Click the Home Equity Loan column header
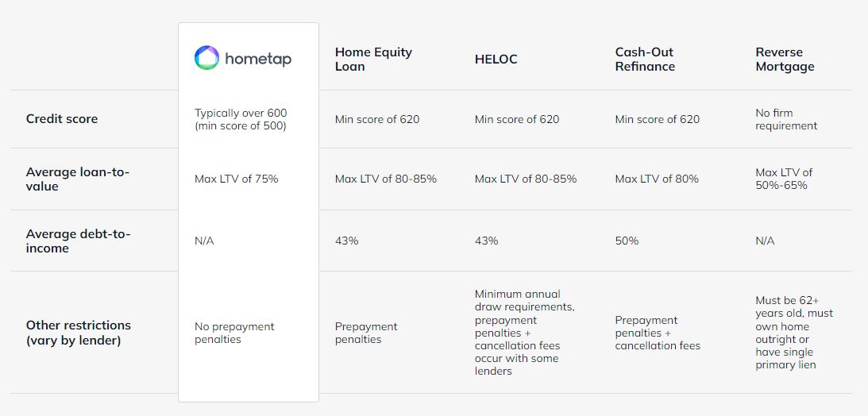The image size is (868, 416). click(x=374, y=60)
